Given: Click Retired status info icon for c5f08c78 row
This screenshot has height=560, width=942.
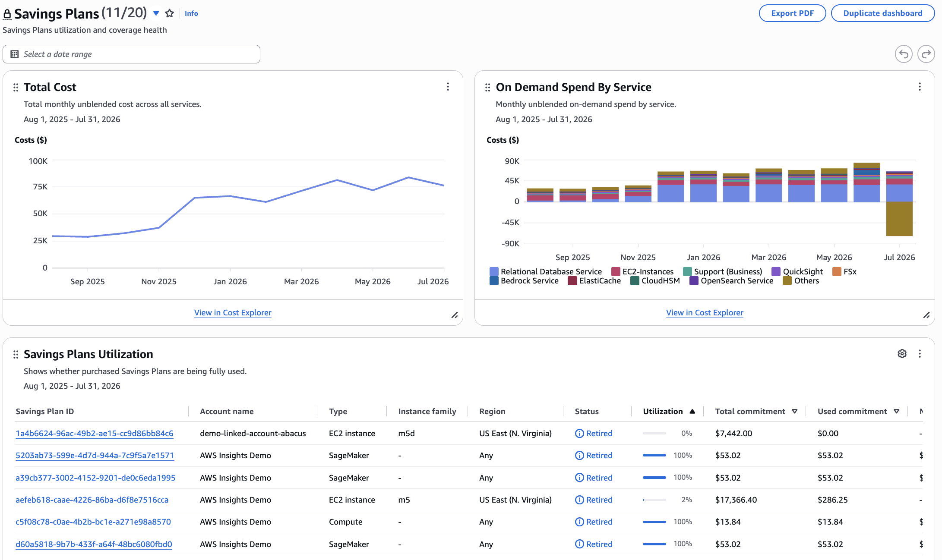Looking at the screenshot, I should point(579,522).
